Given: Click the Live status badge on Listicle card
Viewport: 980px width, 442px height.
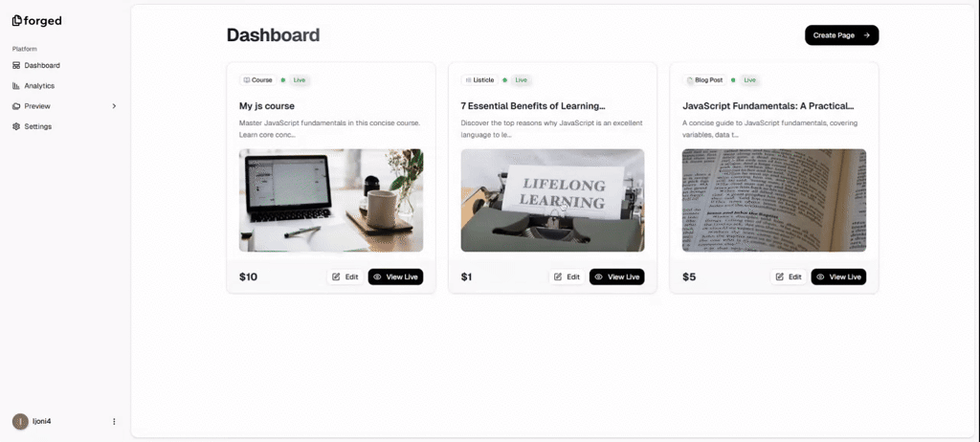Looking at the screenshot, I should (521, 80).
